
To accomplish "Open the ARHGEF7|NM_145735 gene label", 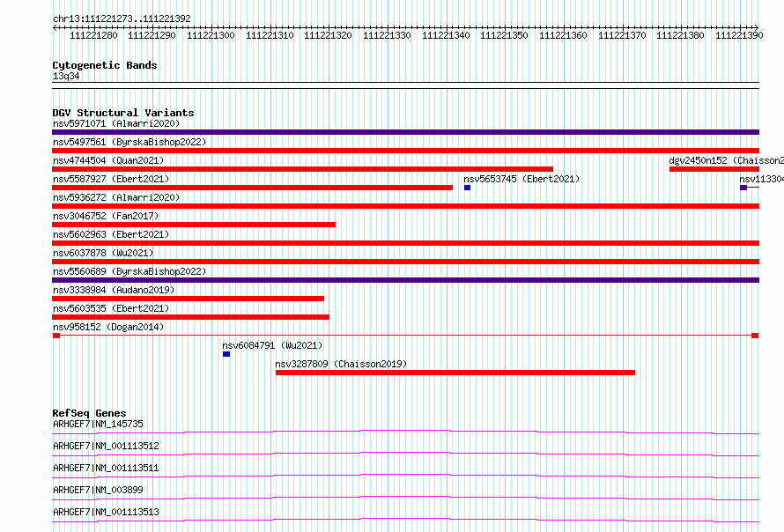I will pyautogui.click(x=98, y=424).
